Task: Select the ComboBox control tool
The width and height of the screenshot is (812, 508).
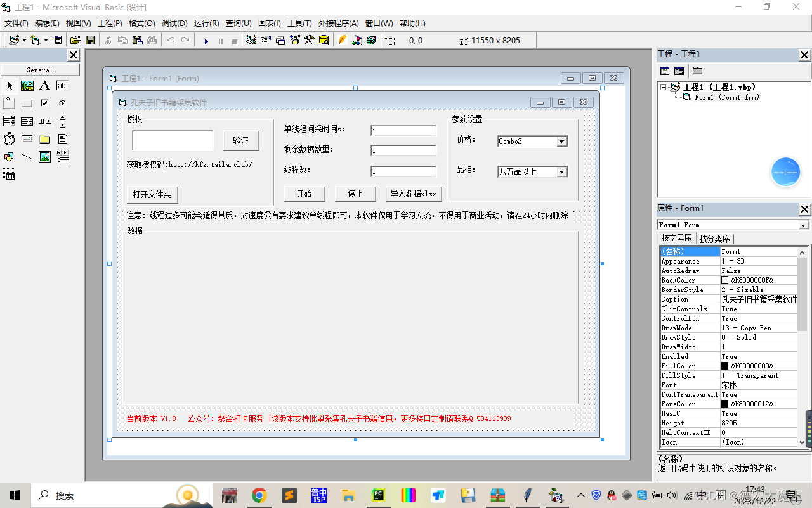Action: pos(10,121)
